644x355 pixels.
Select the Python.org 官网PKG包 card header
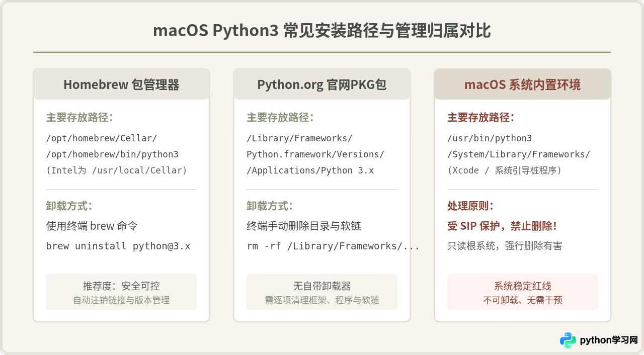pos(322,84)
